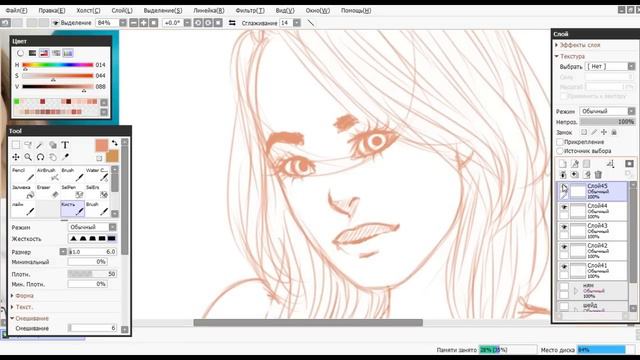Open the Фильтр menu

(x=250, y=11)
